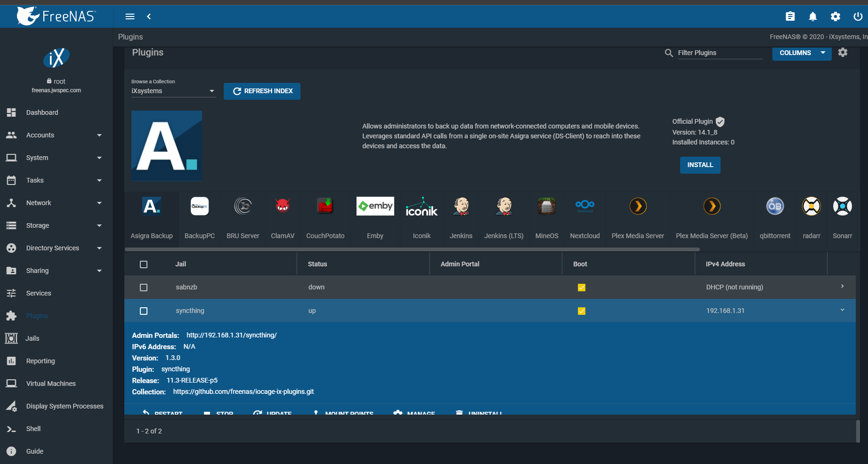Click the page vertical scrollbar

tap(858, 430)
